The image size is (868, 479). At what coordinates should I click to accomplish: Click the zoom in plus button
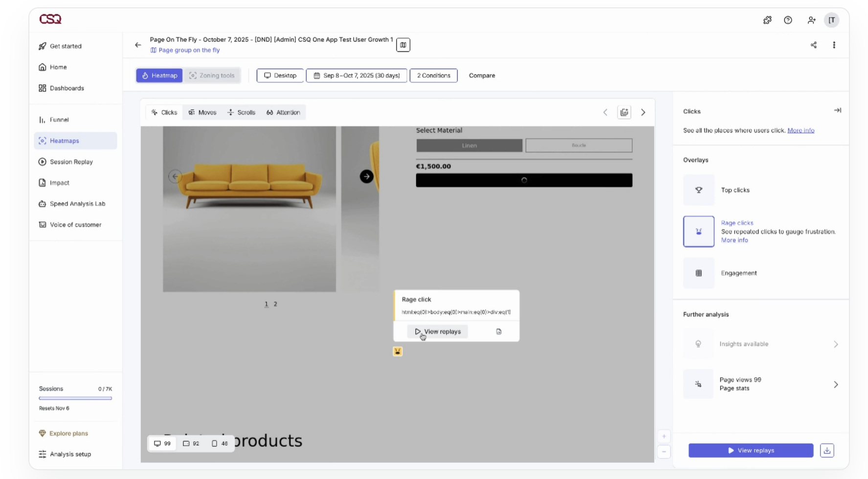(x=664, y=436)
